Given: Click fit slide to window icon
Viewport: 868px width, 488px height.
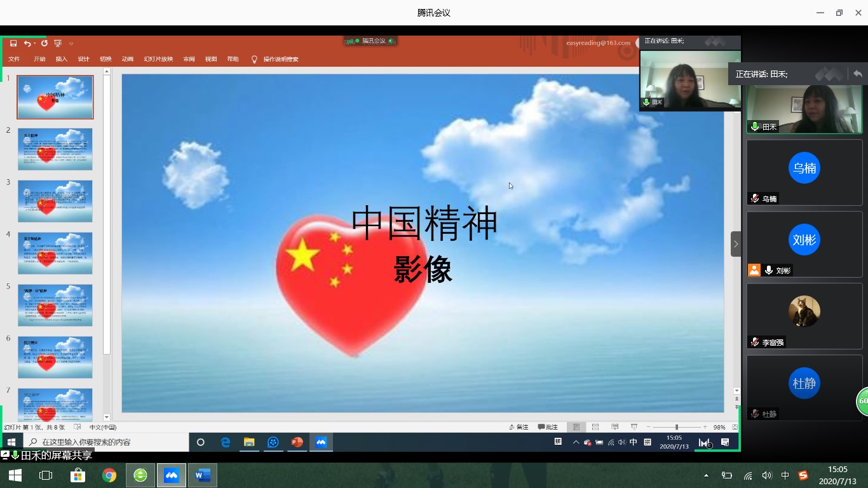Looking at the screenshot, I should click(735, 427).
